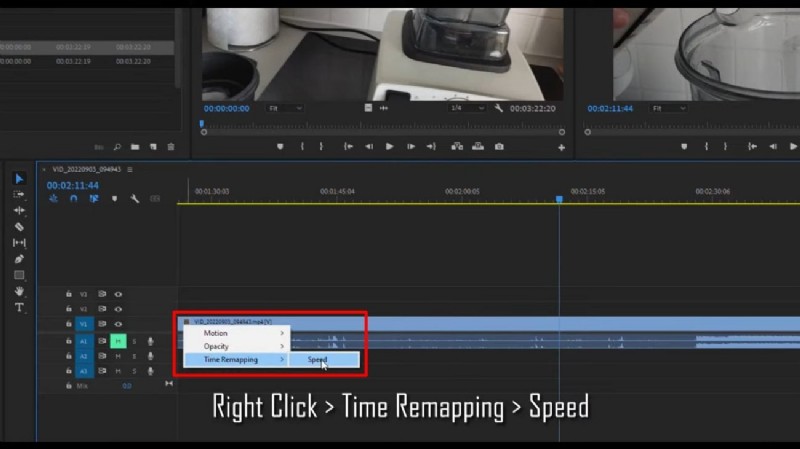
Task: Mute the A2 audio track
Action: 118,356
